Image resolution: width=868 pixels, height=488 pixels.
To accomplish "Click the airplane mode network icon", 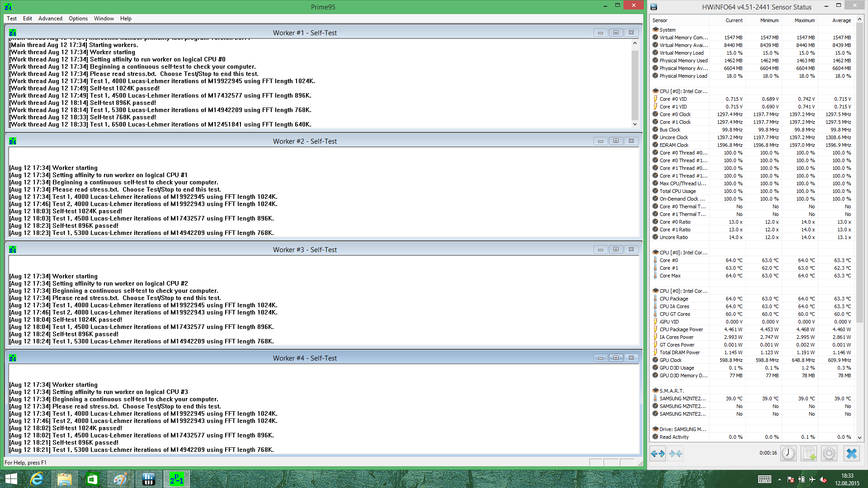I will (812, 479).
